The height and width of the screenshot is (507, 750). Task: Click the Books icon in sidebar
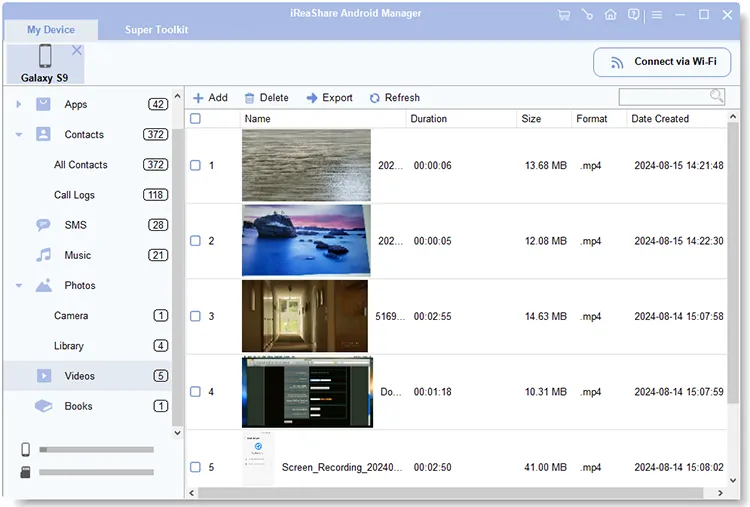pos(44,406)
